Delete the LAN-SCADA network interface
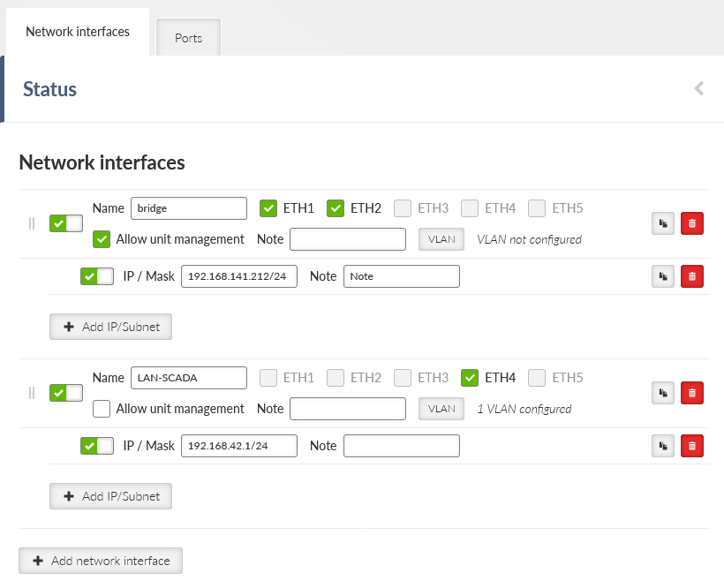This screenshot has width=724, height=588. [691, 393]
